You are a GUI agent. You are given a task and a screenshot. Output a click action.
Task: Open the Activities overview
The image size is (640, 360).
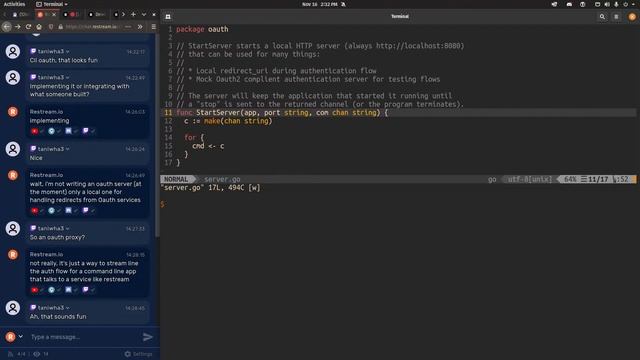(x=14, y=4)
